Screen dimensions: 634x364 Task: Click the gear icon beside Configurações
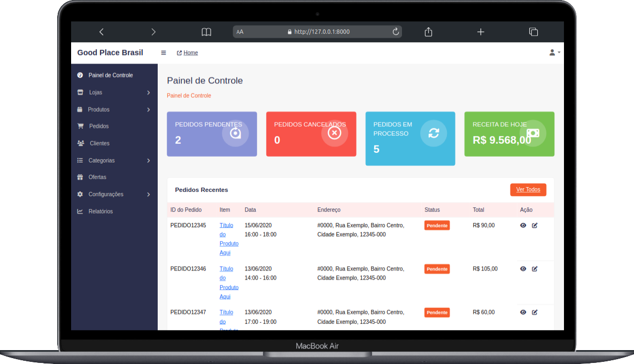[80, 194]
